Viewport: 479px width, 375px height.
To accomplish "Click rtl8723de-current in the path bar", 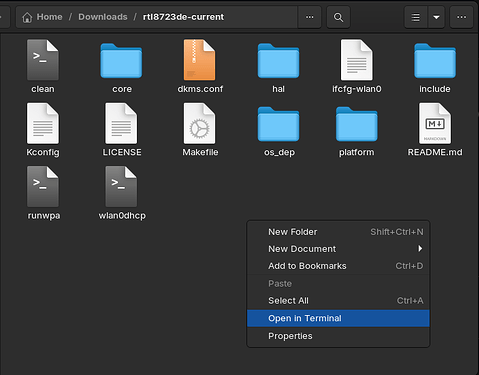I will (x=183, y=17).
